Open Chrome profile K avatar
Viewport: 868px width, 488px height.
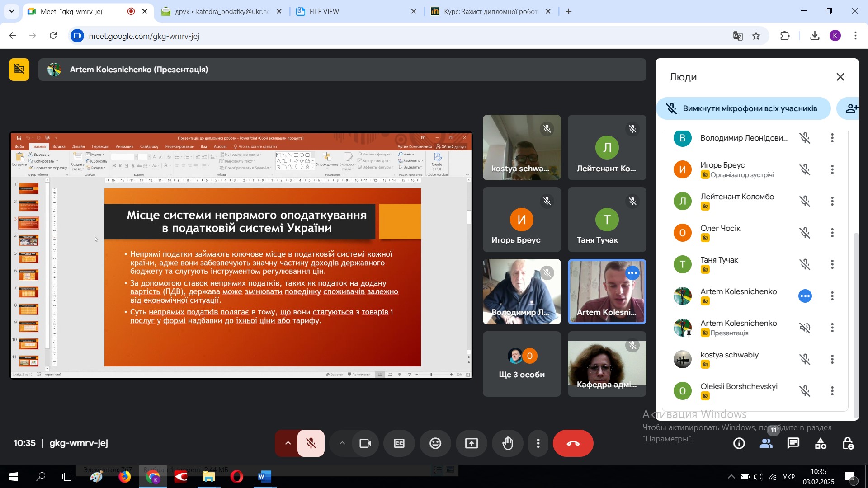pyautogui.click(x=835, y=36)
